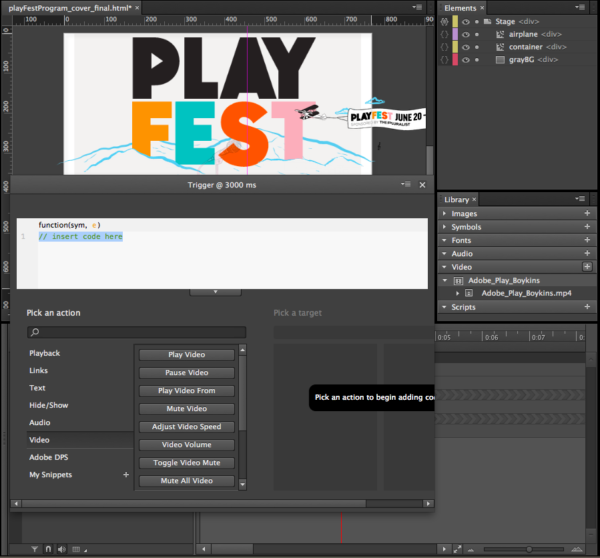Image resolution: width=600 pixels, height=558 pixels.
Task: Open actions braces for airplane element
Action: (x=444, y=34)
